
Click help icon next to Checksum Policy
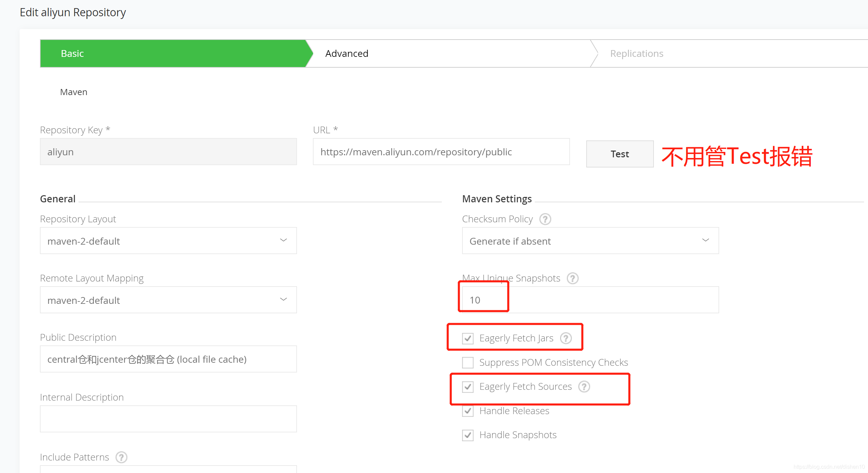[x=545, y=219]
